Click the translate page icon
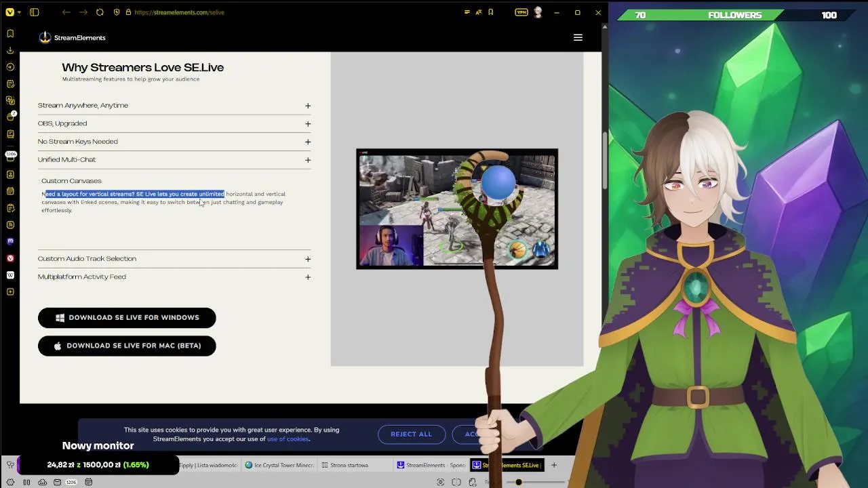Image resolution: width=868 pixels, height=488 pixels. [479, 12]
